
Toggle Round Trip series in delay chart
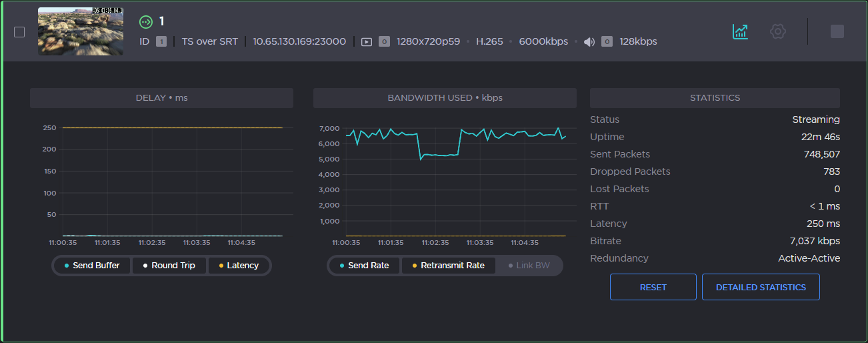coord(168,266)
